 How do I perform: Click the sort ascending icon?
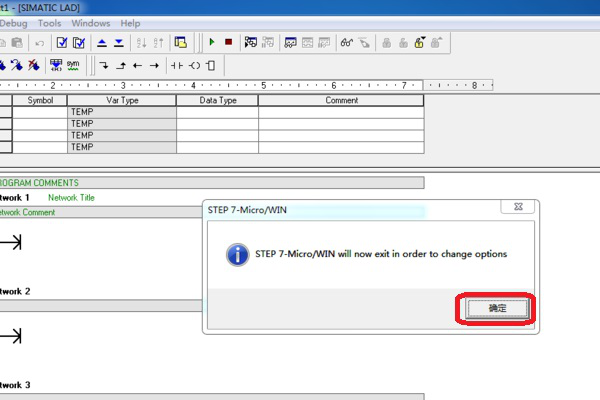coord(141,42)
